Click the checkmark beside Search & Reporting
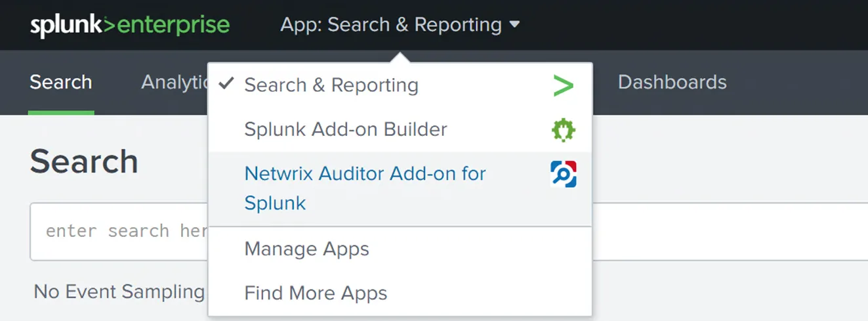Image resolution: width=868 pixels, height=321 pixels. pos(226,84)
